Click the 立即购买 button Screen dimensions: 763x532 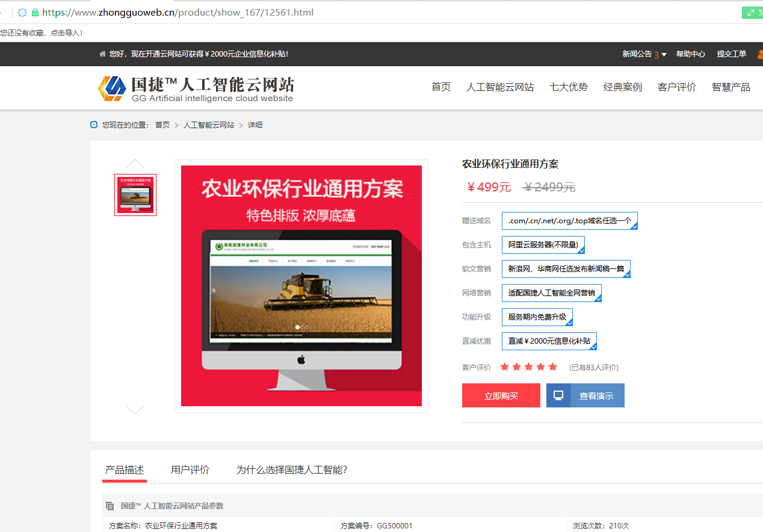coord(501,395)
